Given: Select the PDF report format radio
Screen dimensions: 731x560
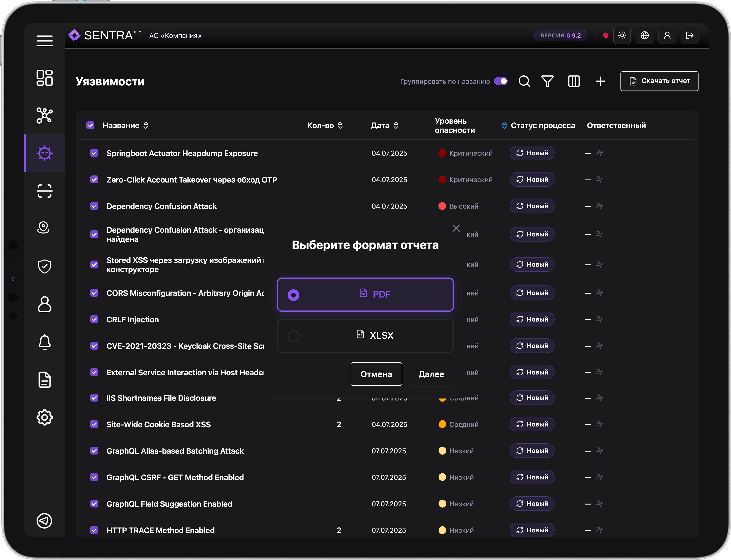Looking at the screenshot, I should coord(293,295).
